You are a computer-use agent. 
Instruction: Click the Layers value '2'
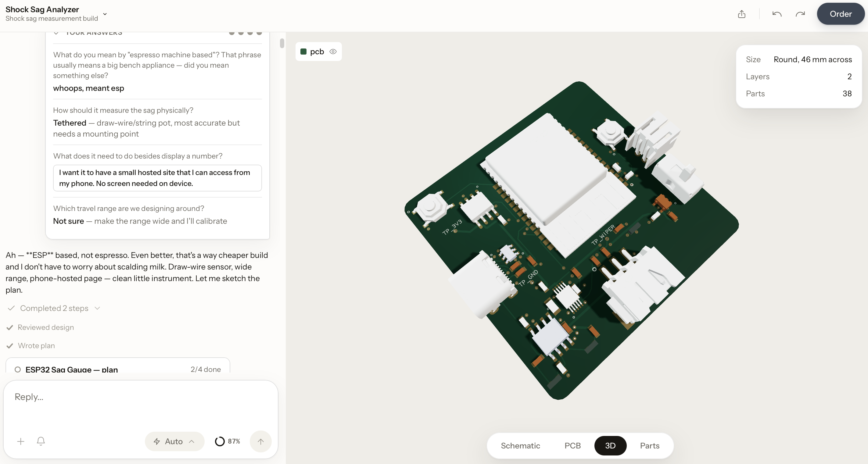[x=849, y=77]
